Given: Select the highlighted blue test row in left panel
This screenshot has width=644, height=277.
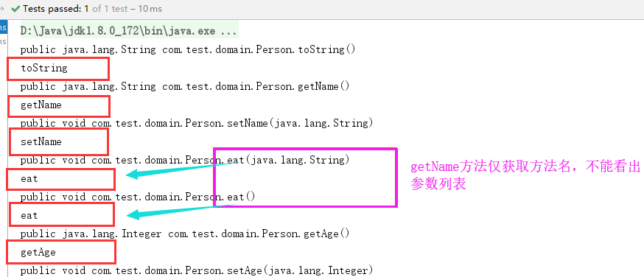Looking at the screenshot, I should coord(3,27).
